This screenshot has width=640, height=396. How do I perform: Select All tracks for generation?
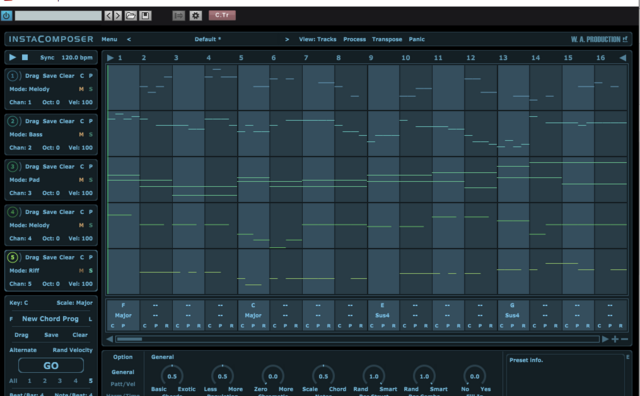tap(13, 380)
